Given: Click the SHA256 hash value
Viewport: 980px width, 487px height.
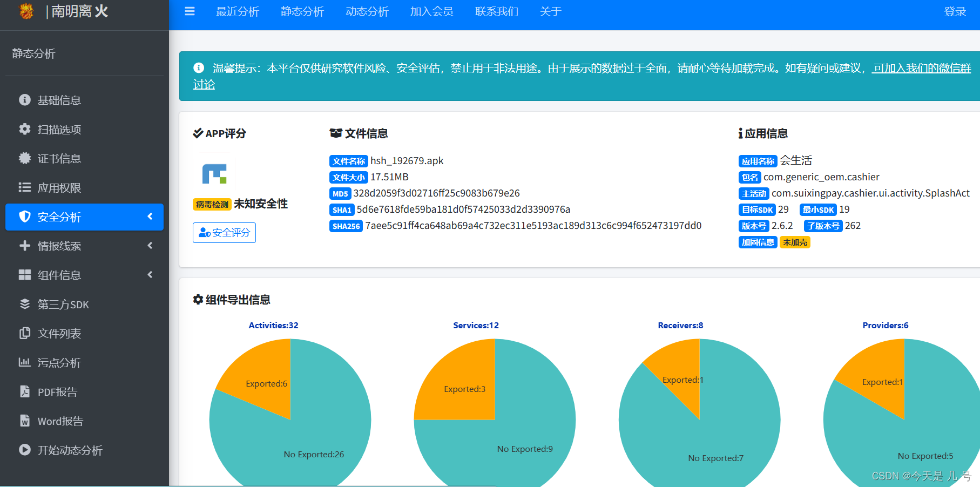Looking at the screenshot, I should (533, 226).
